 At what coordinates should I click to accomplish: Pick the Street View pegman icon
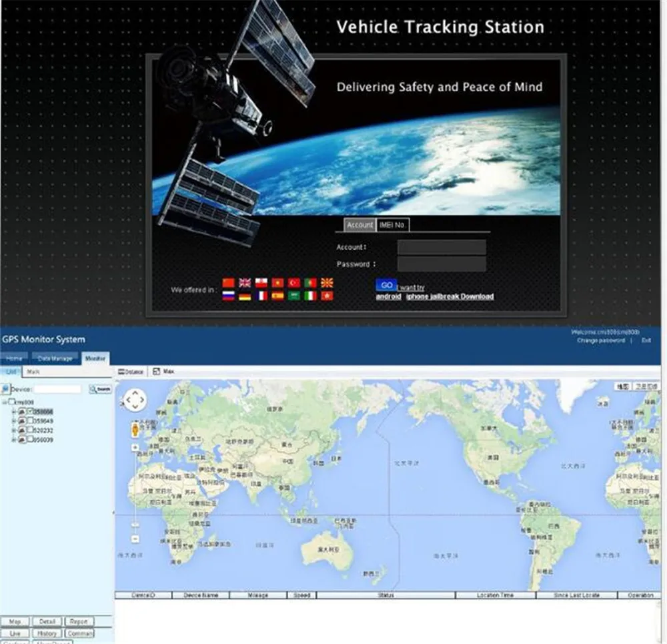(x=135, y=430)
